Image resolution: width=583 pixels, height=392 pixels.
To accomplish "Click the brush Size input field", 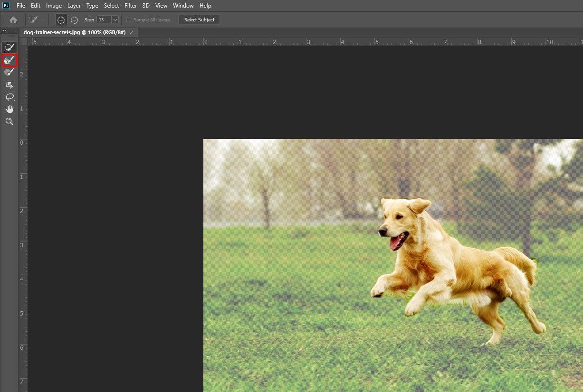I will [103, 20].
